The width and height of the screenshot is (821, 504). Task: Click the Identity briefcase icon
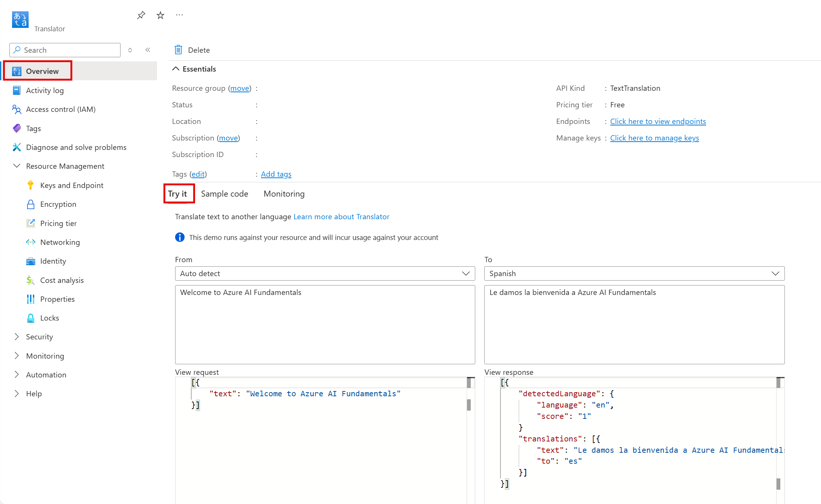click(x=31, y=261)
